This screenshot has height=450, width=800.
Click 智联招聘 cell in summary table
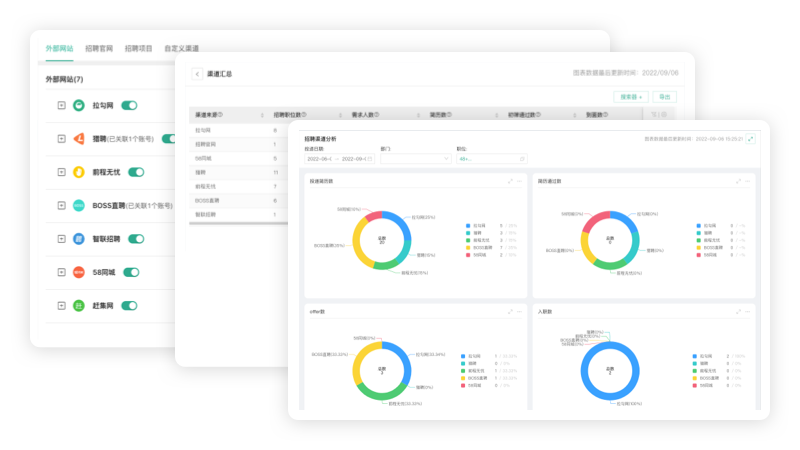pos(206,215)
